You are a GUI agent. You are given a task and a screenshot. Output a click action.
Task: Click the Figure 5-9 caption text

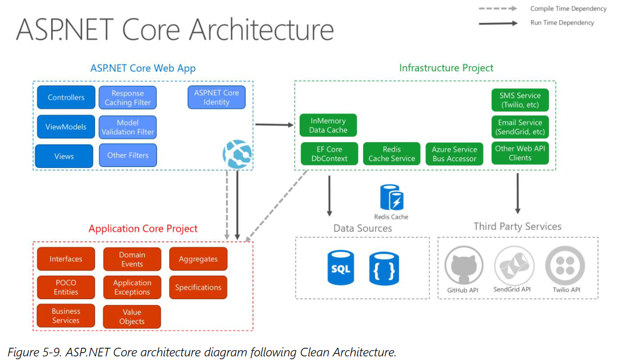[x=202, y=353]
